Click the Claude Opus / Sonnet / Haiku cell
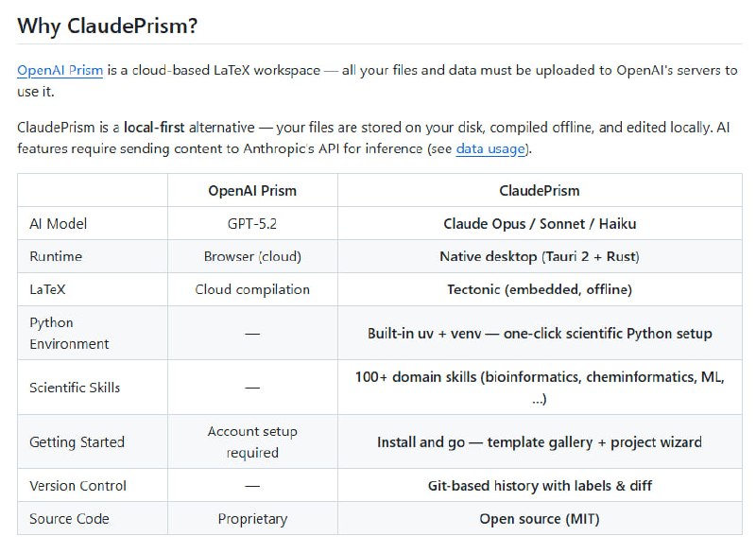The height and width of the screenshot is (553, 756). pyautogui.click(x=540, y=224)
